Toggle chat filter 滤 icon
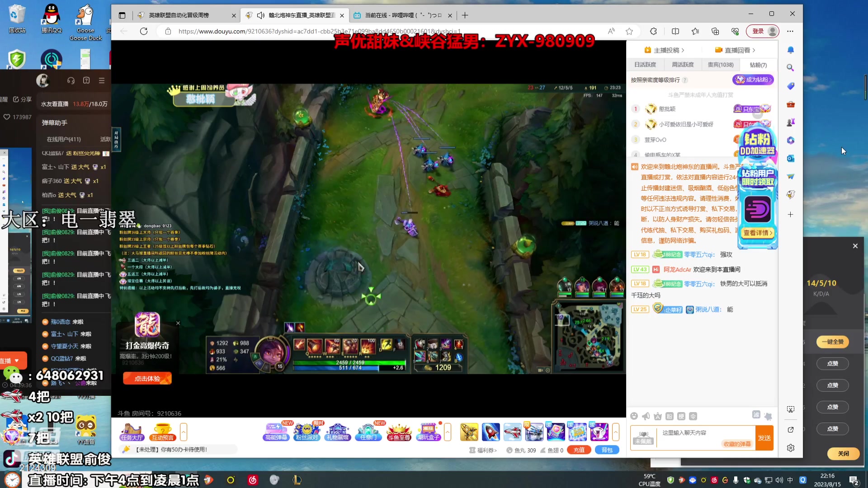This screenshot has width=868, height=488. [x=756, y=415]
